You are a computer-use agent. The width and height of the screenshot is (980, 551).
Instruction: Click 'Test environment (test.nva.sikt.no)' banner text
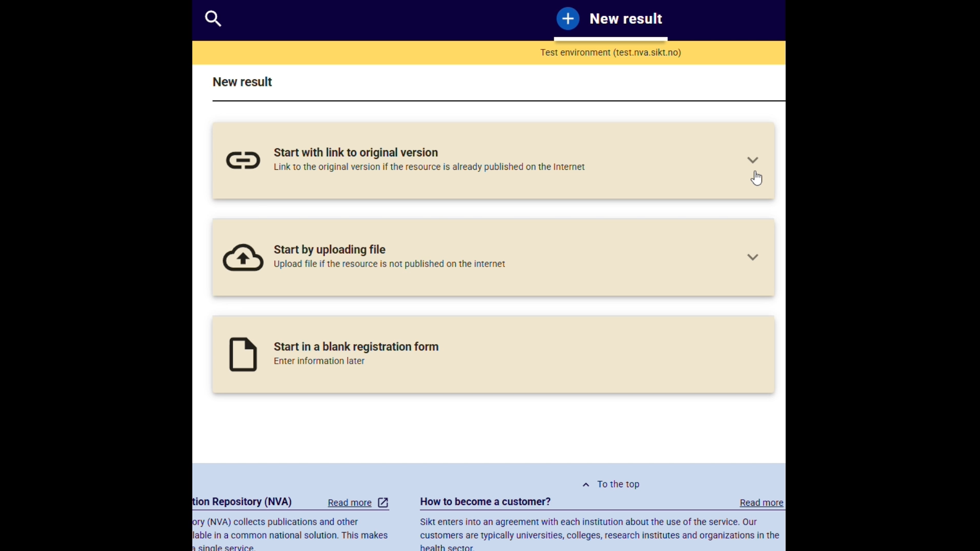pyautogui.click(x=611, y=53)
